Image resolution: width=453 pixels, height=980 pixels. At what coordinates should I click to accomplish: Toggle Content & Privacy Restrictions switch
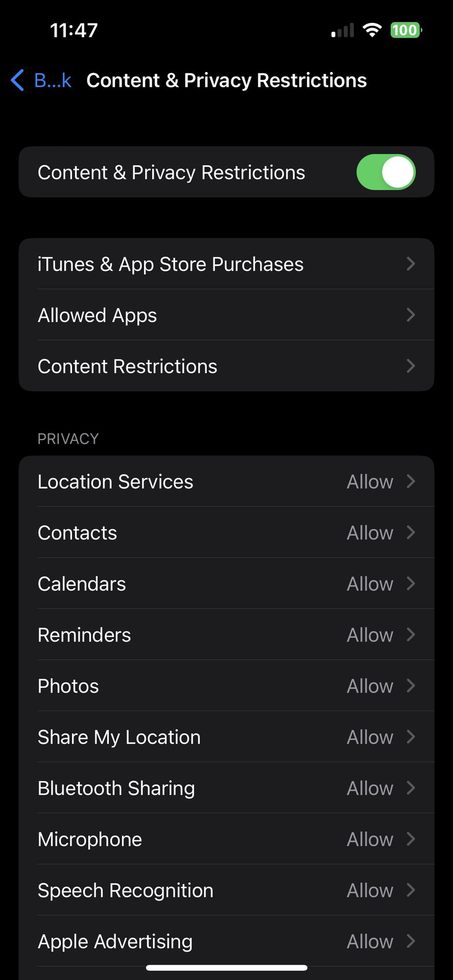(386, 172)
